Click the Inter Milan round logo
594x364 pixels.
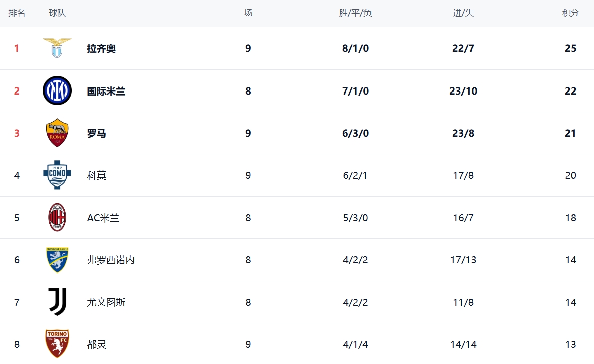click(x=57, y=91)
